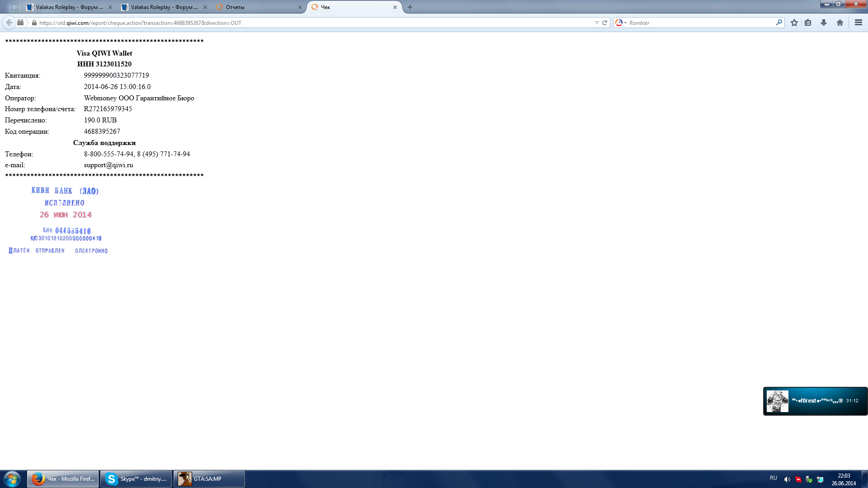The height and width of the screenshot is (488, 868).
Task: Click the support@qiwi.ru email
Action: coord(108,165)
